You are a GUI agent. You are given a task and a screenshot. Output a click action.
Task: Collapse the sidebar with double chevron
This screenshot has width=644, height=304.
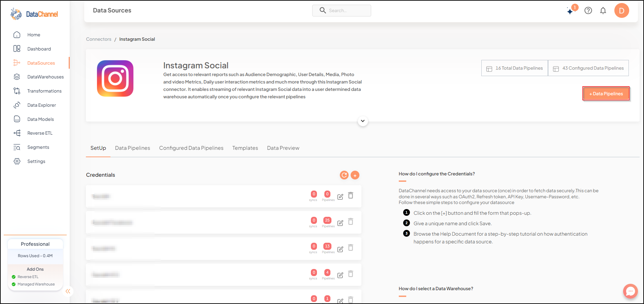point(68,291)
